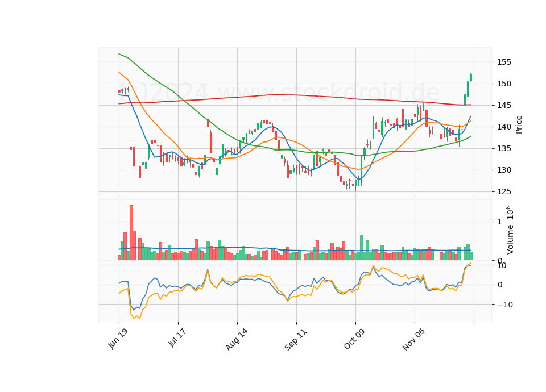Viewport: 546px width, 392px height.
Task: Click the Oct 09 date label
Action: [x=354, y=339]
